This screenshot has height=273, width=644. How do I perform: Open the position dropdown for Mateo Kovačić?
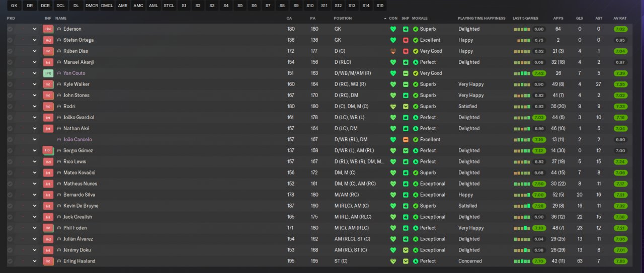35,173
